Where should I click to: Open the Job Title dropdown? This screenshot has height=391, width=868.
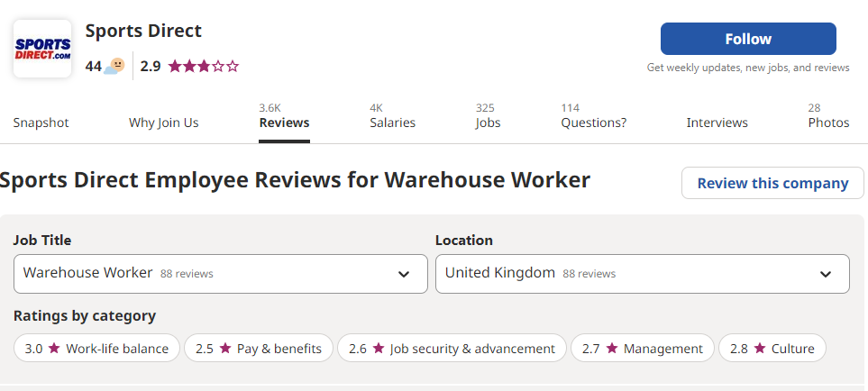(221, 274)
